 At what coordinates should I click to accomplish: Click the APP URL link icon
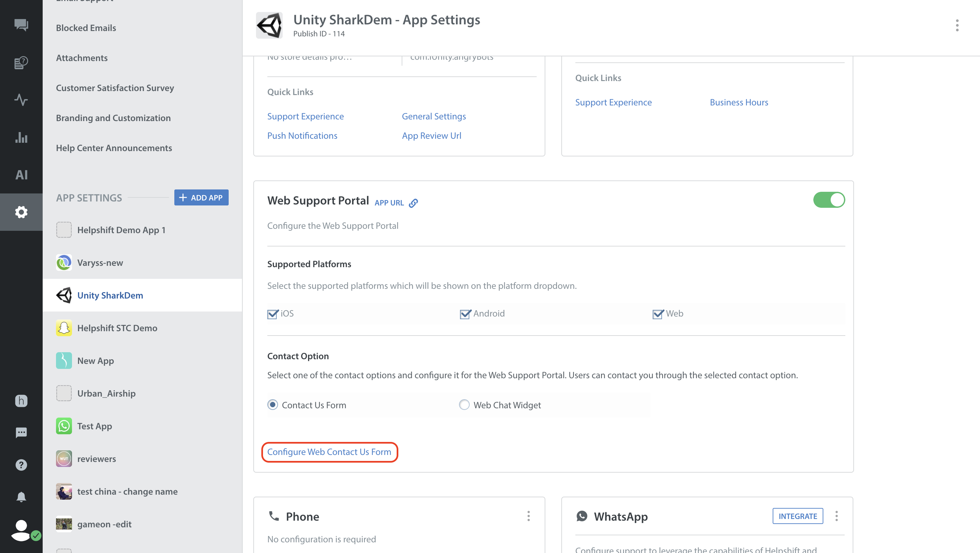click(x=414, y=203)
